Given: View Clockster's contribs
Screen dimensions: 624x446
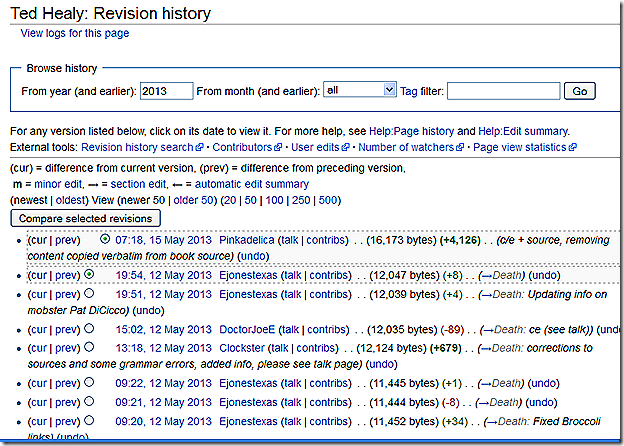Looking at the screenshot, I should [x=316, y=348].
